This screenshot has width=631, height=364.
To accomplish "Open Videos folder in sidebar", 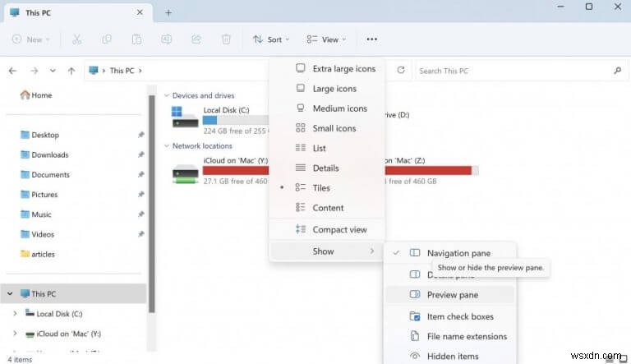I will pyautogui.click(x=37, y=234).
